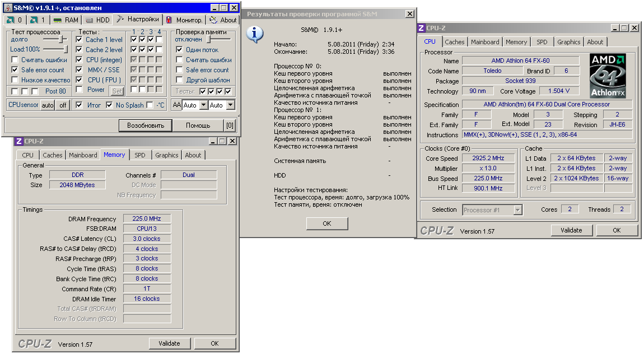Enable Safe error count under Проверка памяти
Image resolution: width=644 pixels, height=354 pixels.
point(179,70)
